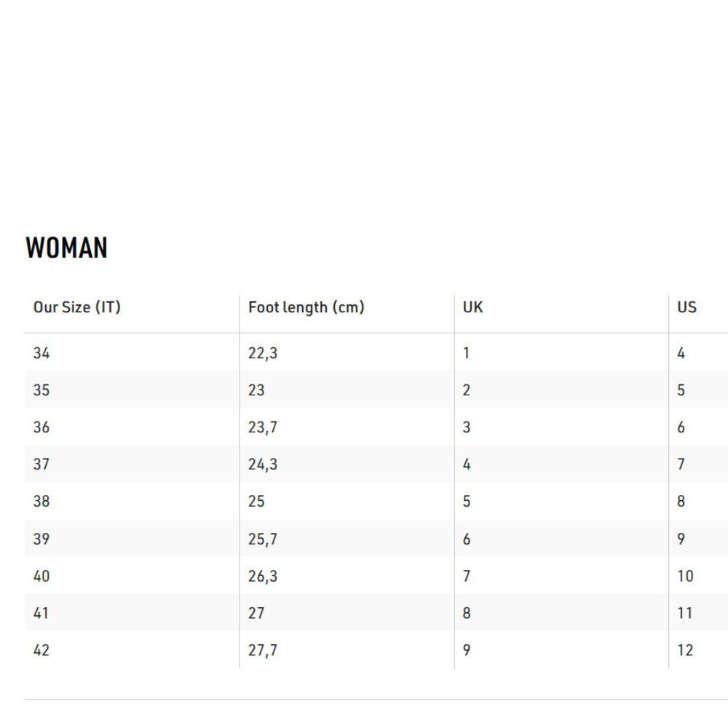Select IT size 38 cell
Screen dimensions: 728x728
(x=41, y=502)
